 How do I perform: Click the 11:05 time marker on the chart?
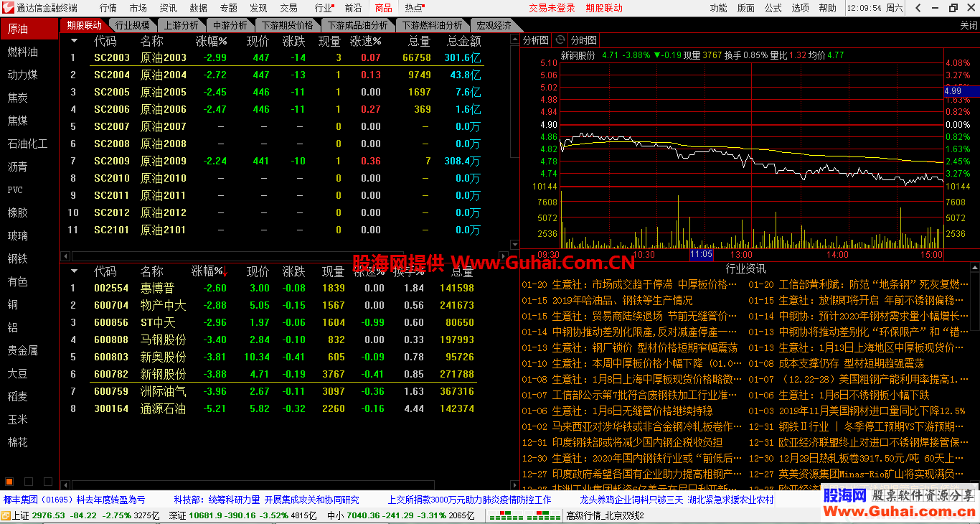point(701,255)
